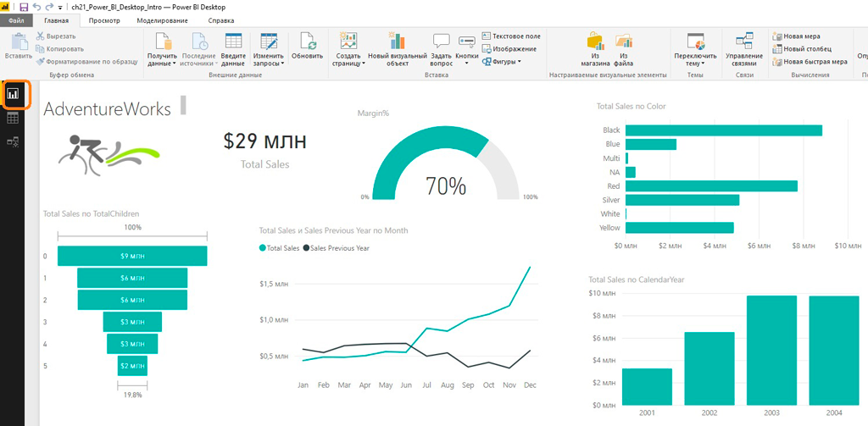
Task: Open the Файл tab
Action: [17, 20]
